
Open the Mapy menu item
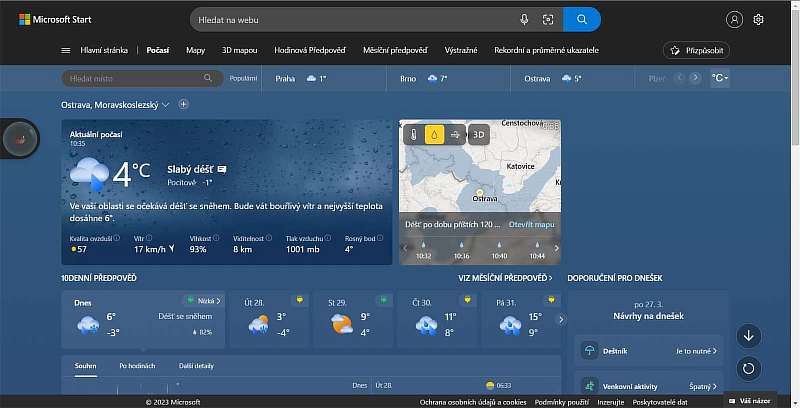195,50
